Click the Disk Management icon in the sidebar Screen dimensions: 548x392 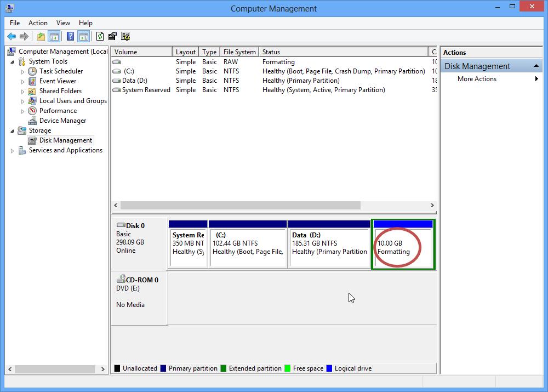(31, 140)
